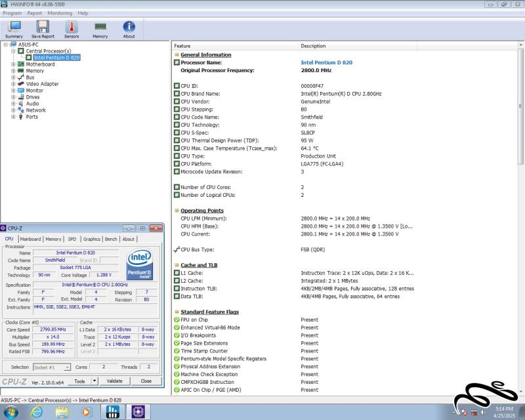Image resolution: width=525 pixels, height=420 pixels.
Task: Select the Monitor tree icon
Action: (21, 91)
